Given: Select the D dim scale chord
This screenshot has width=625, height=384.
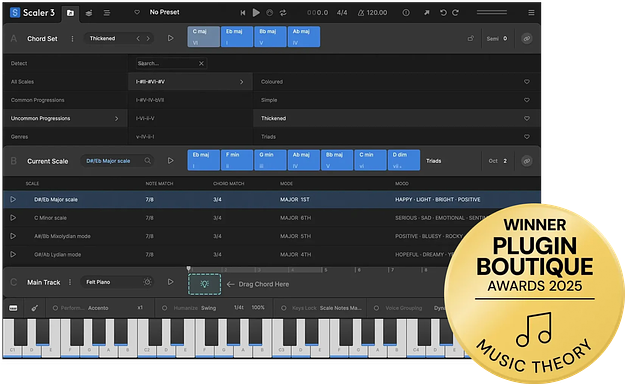Looking at the screenshot, I should coord(404,160).
